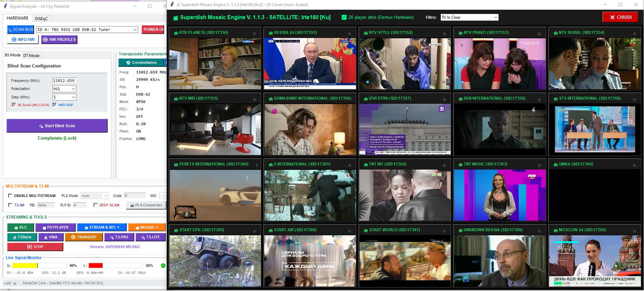The height and width of the screenshot is (291, 644).
Task: Check the T2-MI checkbox
Action: click(x=10, y=205)
